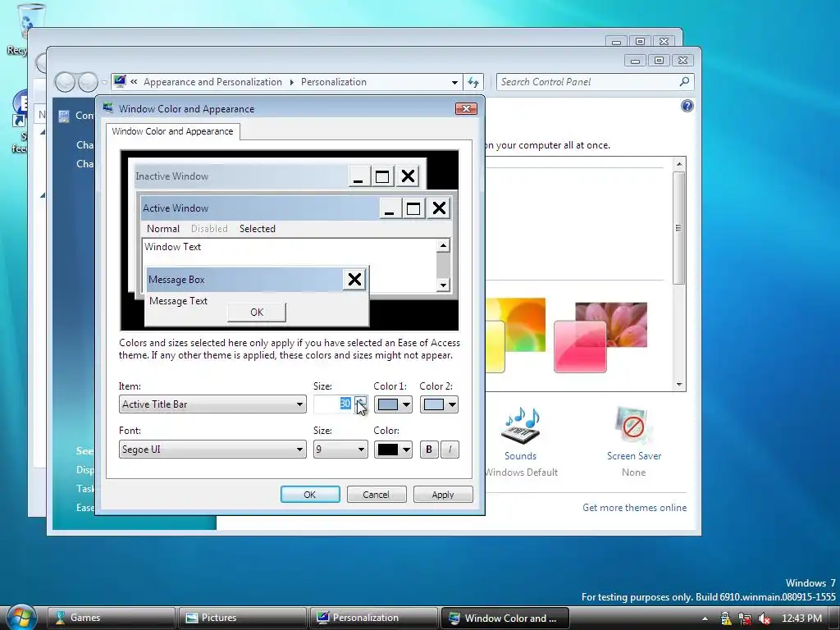
Task: Click Appearance and Personalization breadcrumb
Action: tap(212, 82)
